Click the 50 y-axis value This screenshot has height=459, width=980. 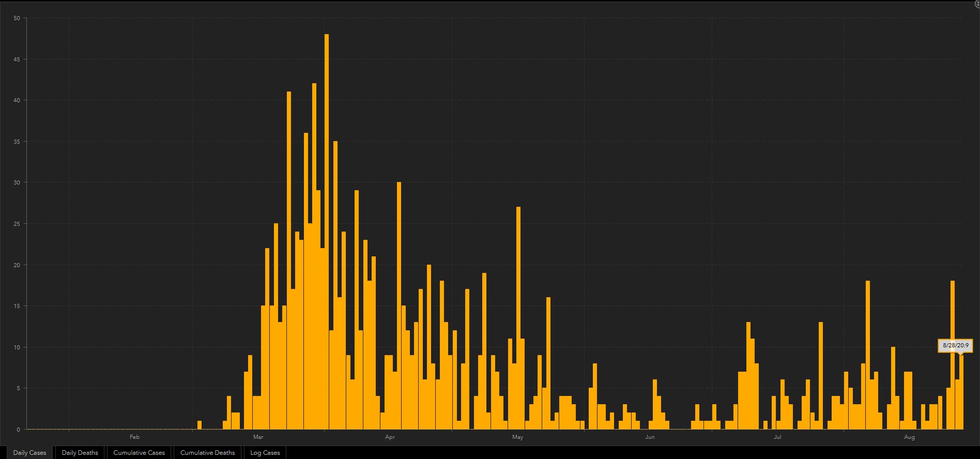pyautogui.click(x=17, y=18)
